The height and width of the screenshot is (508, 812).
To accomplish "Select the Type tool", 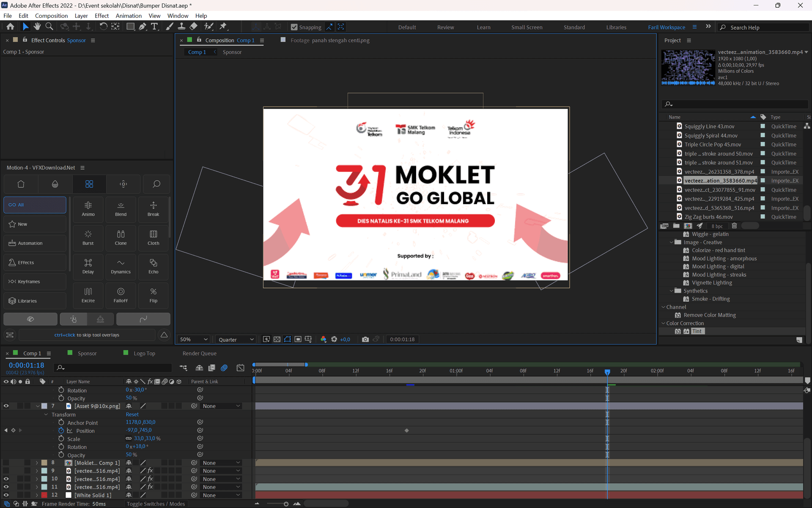I will click(x=154, y=27).
